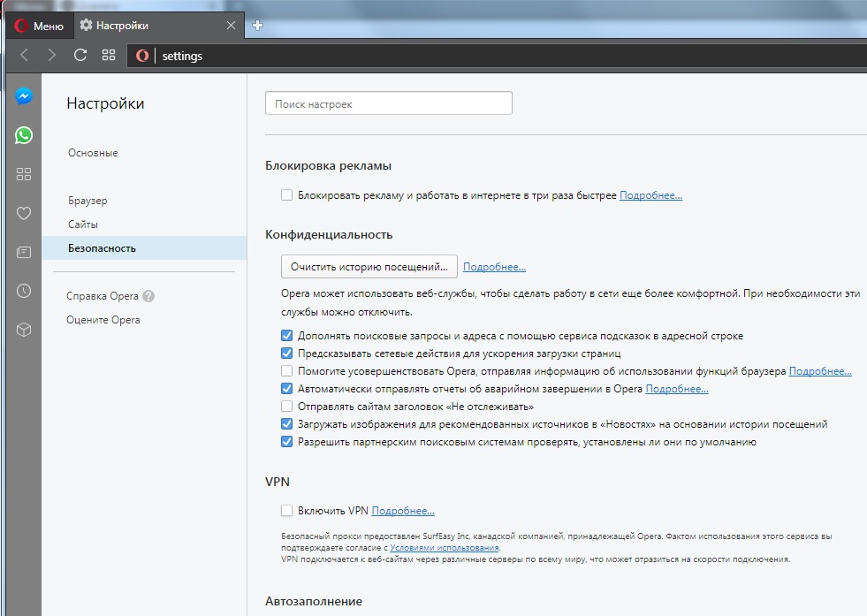
Task: Click the Opera icon in address bar
Action: 142,56
